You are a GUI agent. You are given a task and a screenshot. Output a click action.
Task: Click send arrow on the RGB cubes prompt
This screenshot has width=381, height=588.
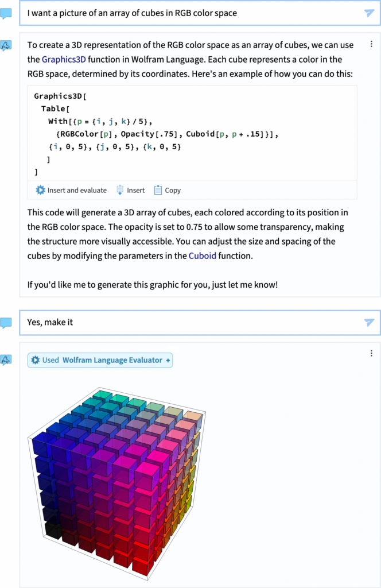pos(369,13)
